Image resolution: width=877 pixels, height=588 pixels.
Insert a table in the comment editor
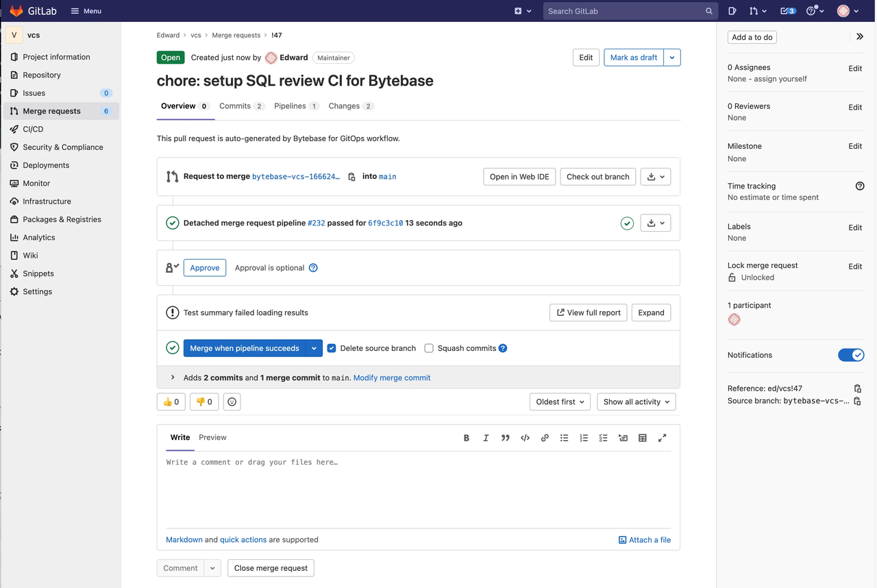(x=642, y=437)
